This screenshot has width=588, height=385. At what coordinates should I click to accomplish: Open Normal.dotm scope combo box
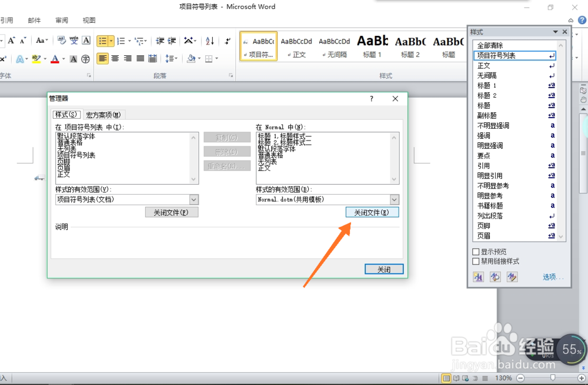[328, 199]
